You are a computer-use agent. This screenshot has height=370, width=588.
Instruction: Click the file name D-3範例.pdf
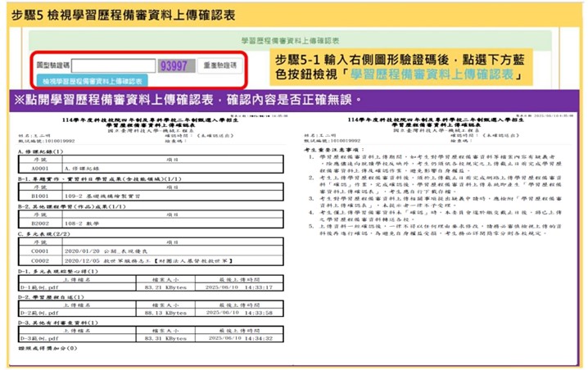(x=39, y=338)
